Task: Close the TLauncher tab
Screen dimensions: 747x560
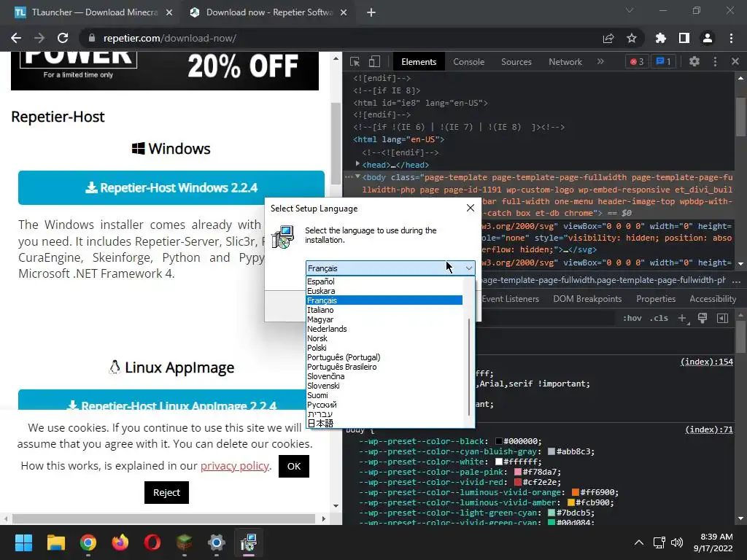Action: [x=169, y=12]
